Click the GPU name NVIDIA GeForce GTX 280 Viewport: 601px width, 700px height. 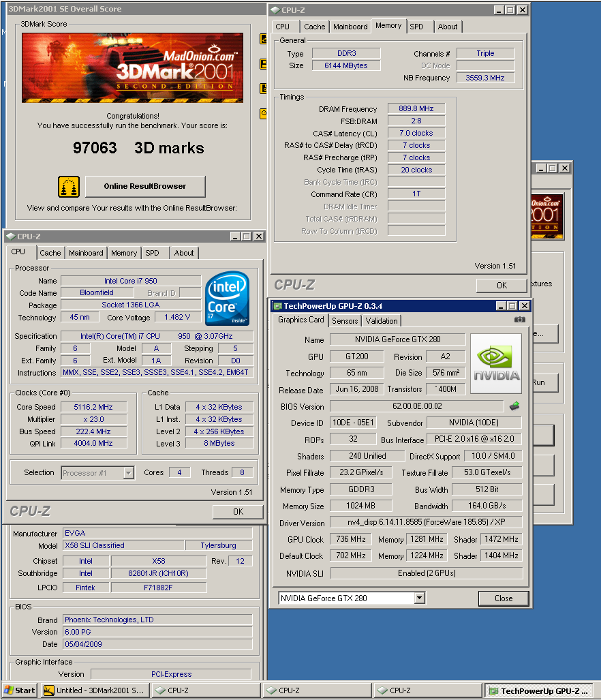[397, 339]
